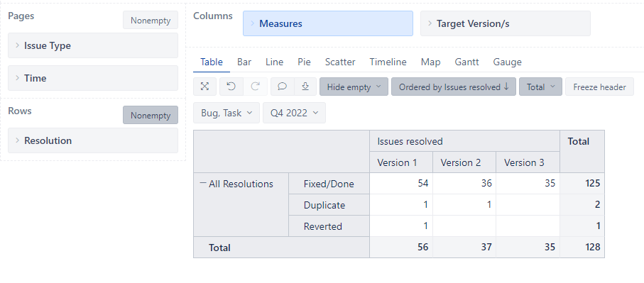The width and height of the screenshot is (644, 283).
Task: Click the Columns section label
Action: click(213, 16)
